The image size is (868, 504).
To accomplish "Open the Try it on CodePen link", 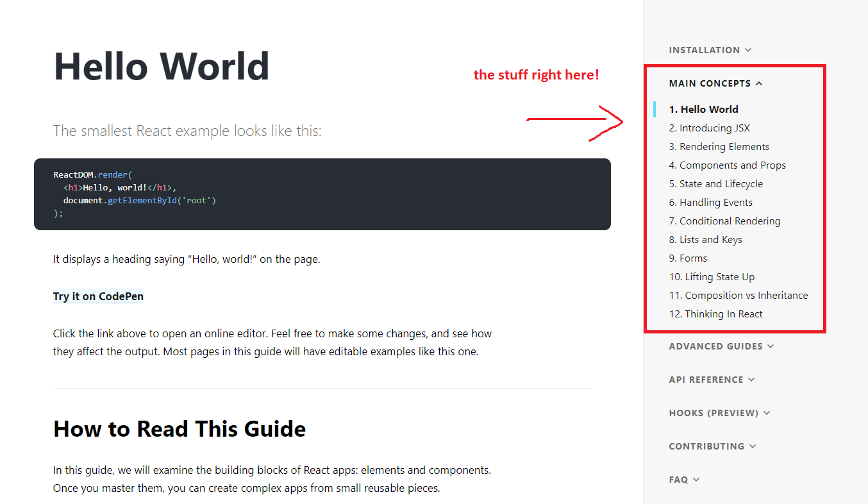I will [98, 296].
